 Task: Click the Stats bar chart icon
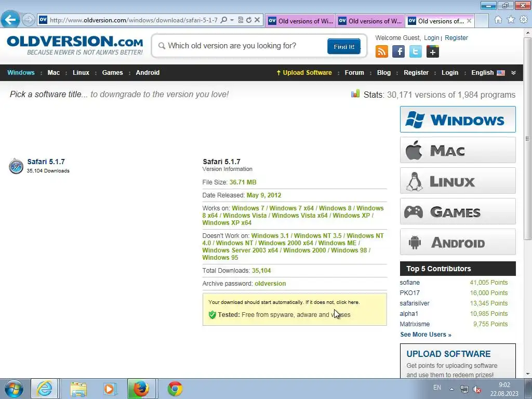355,94
